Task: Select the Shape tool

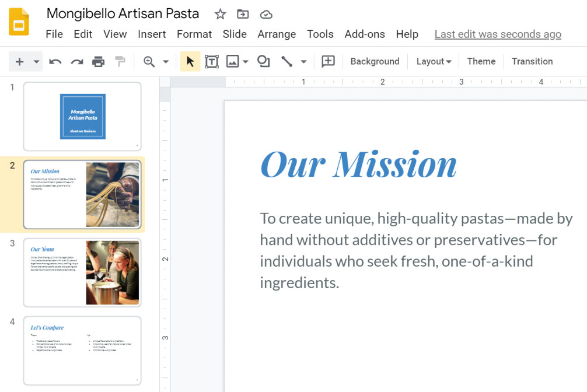Action: pos(263,61)
